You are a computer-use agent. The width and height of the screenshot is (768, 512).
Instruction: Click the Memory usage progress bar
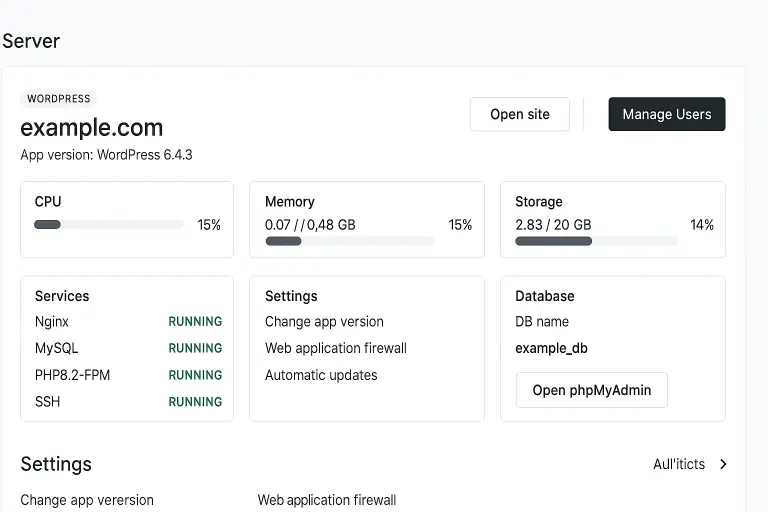(x=349, y=241)
